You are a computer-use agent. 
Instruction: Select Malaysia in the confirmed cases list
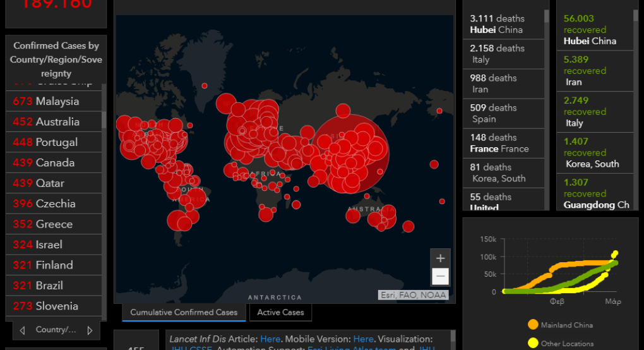click(x=54, y=101)
